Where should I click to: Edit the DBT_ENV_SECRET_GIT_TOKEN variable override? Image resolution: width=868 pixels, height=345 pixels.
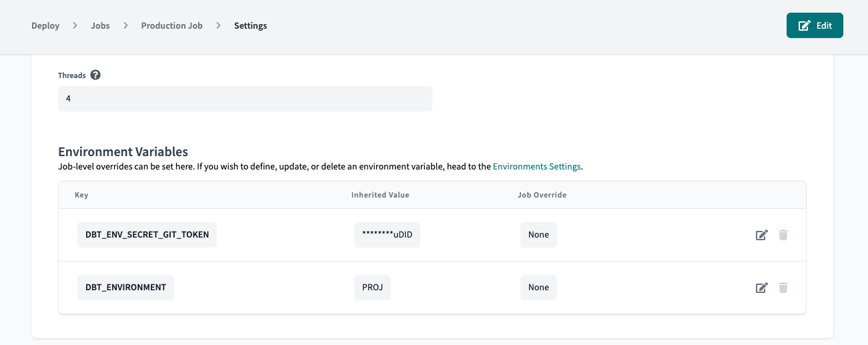[x=761, y=235]
